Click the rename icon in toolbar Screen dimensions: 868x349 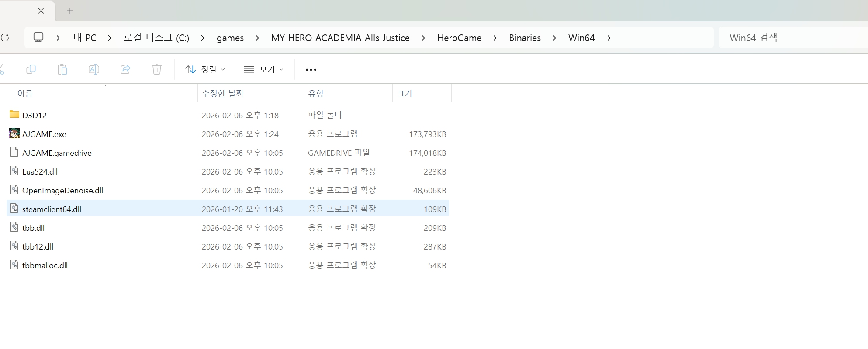(94, 69)
